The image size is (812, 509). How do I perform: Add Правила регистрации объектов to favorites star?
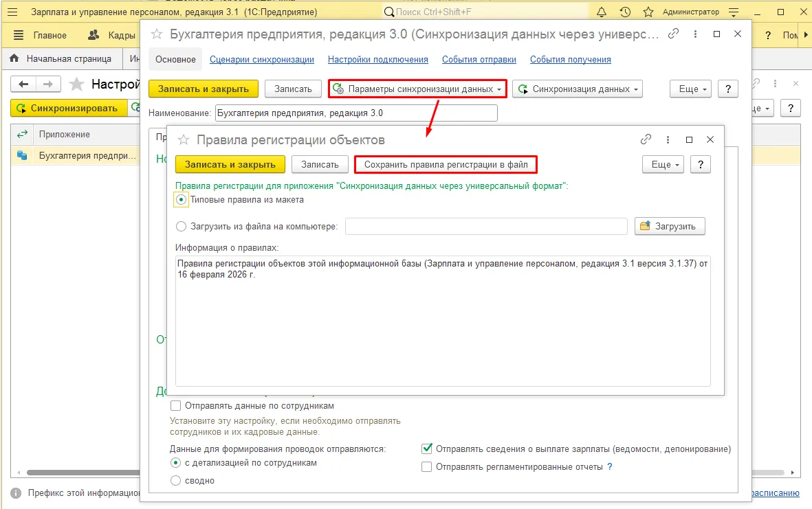tap(184, 139)
